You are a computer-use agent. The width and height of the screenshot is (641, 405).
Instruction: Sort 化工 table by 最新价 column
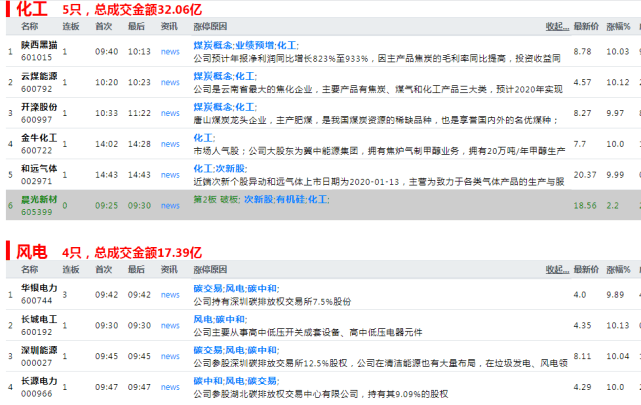pyautogui.click(x=586, y=27)
